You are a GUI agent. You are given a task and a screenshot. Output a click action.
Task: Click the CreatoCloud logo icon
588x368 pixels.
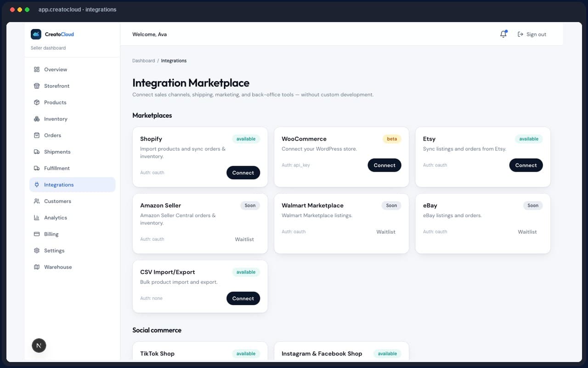tap(36, 34)
